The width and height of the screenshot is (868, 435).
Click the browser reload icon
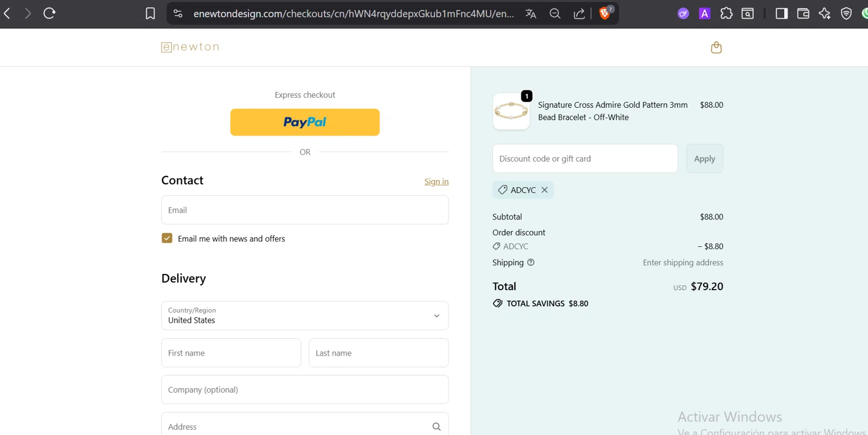(x=49, y=13)
